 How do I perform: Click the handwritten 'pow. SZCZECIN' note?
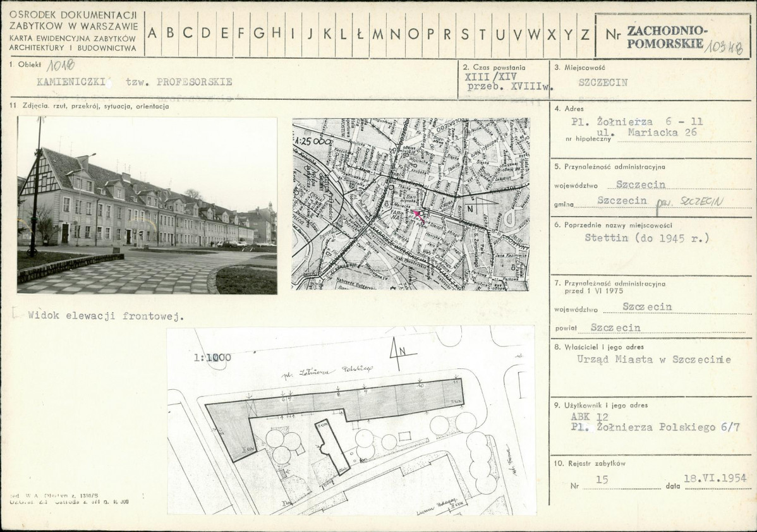click(691, 203)
